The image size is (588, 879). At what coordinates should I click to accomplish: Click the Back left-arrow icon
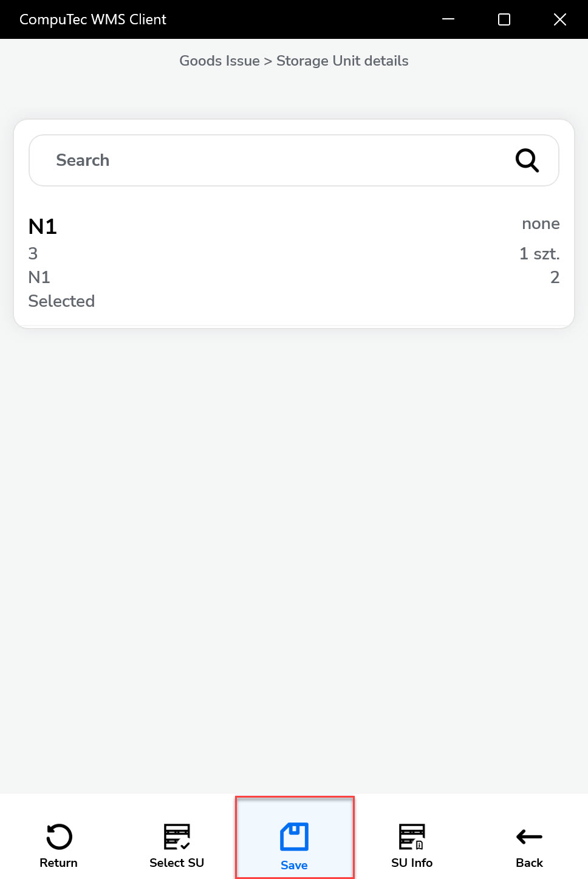[529, 836]
